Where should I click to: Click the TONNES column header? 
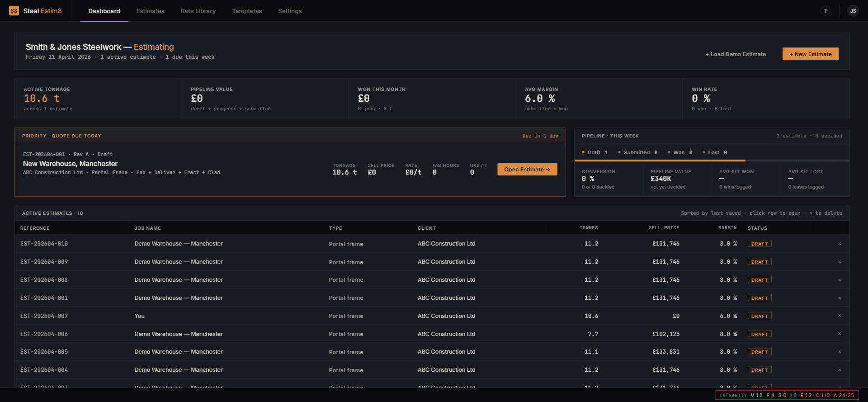pyautogui.click(x=589, y=228)
